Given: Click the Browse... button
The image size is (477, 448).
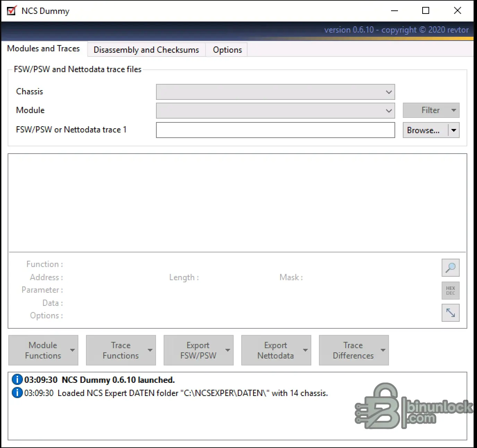Looking at the screenshot, I should click(x=425, y=130).
